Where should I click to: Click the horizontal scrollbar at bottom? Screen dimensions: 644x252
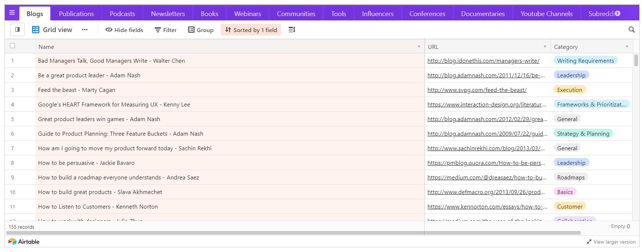[x=293, y=233]
